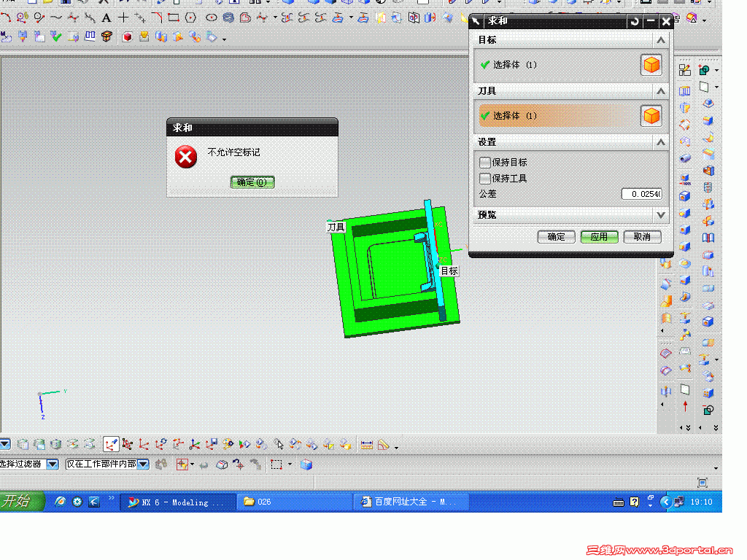Click the measure angle icon
The height and width of the screenshot is (560, 747).
[x=384, y=446]
